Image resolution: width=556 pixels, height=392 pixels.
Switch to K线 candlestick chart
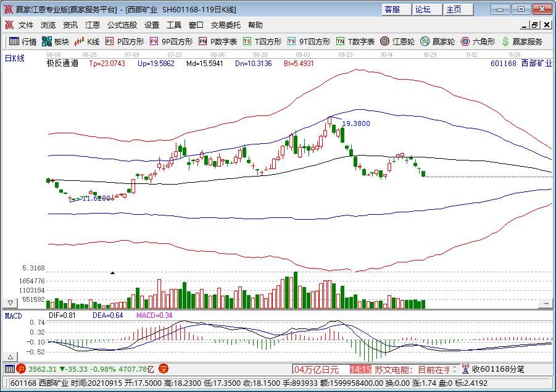(x=87, y=42)
